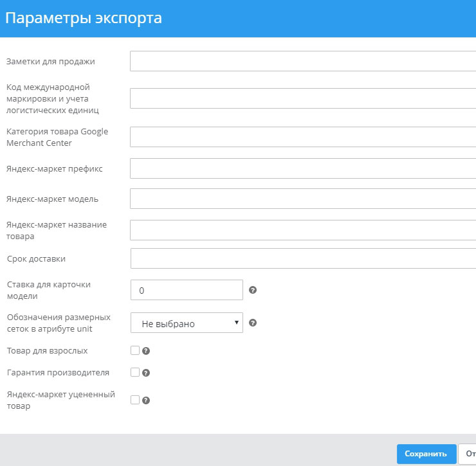Enable the Товар для взрослых checkbox
This screenshot has height=466, width=476.
(135, 350)
